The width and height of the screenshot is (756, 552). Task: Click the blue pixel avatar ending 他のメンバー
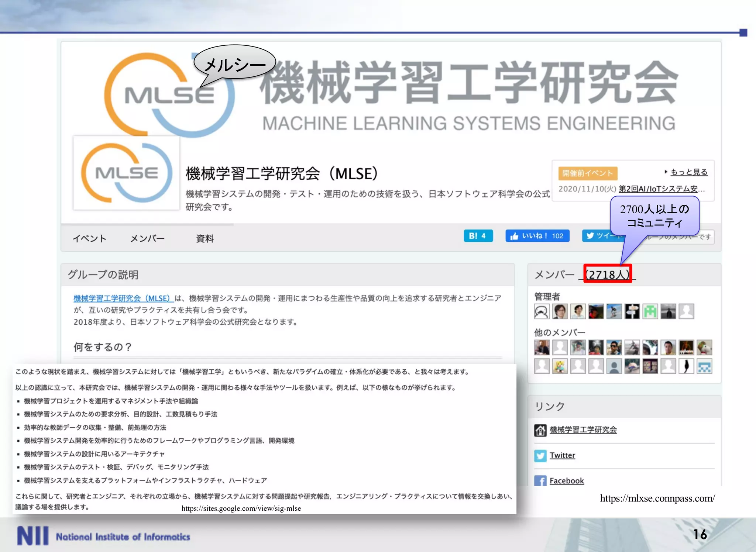coord(704,366)
